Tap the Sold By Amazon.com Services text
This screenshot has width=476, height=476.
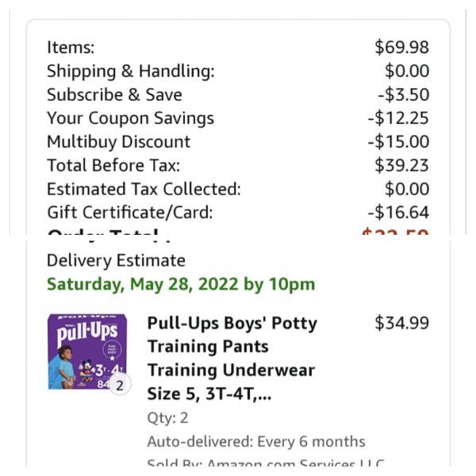point(266,463)
